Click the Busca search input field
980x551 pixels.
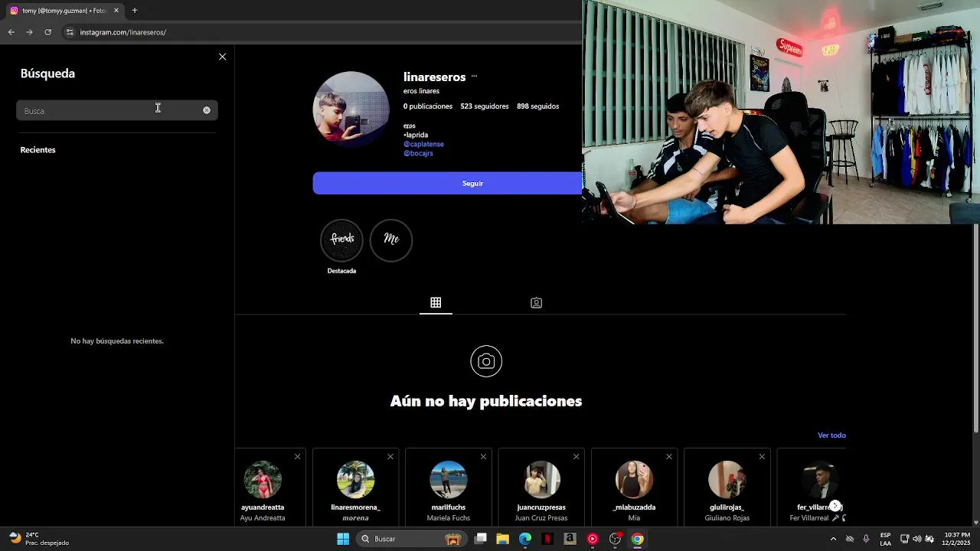pos(117,110)
